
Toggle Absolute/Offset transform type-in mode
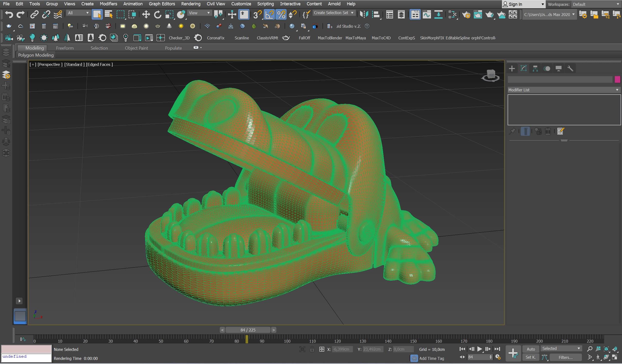[x=322, y=349]
